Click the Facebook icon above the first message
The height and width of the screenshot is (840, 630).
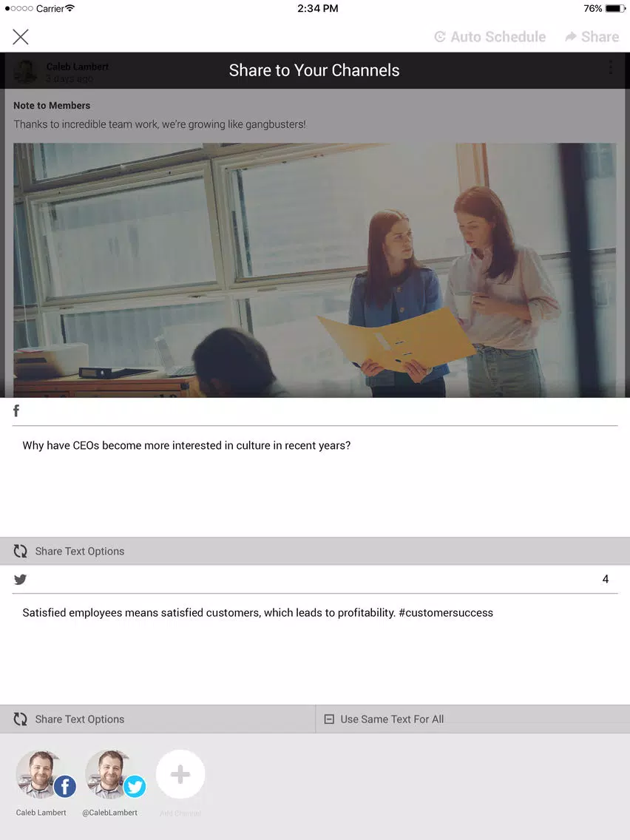tap(16, 411)
